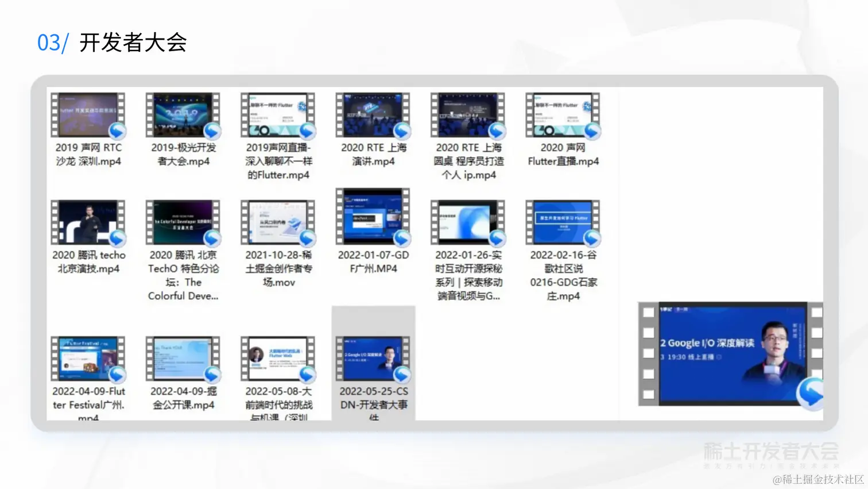Select video icon for 2022-02-16-谷歌社区说 0216-GDG石家庄.mp4
The image size is (868, 489).
point(563,222)
